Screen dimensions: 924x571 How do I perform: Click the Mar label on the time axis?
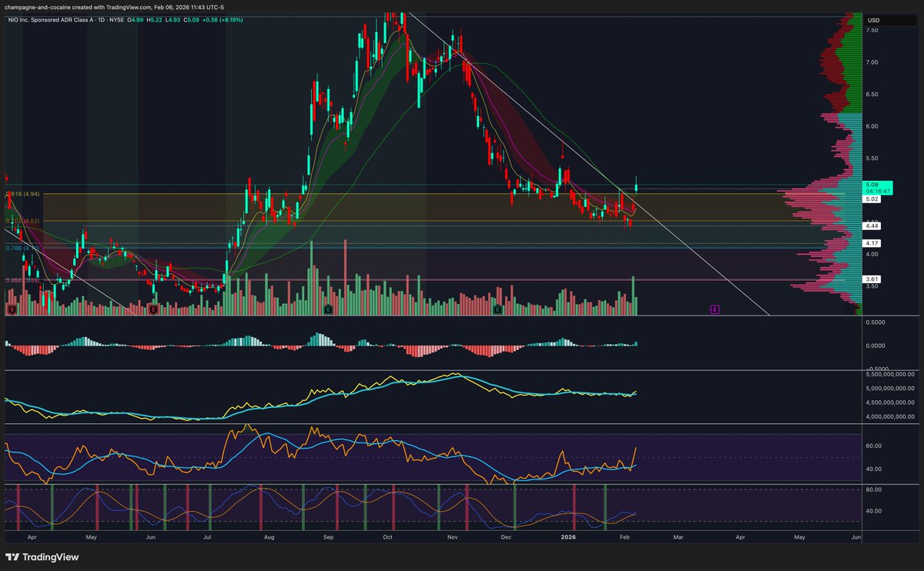[x=678, y=536]
